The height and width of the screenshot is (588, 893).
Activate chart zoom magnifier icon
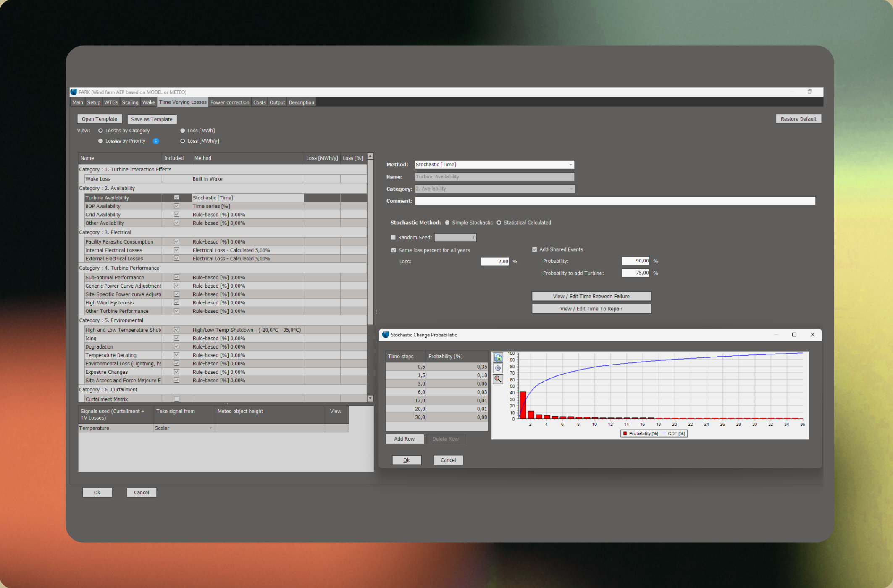coord(498,379)
